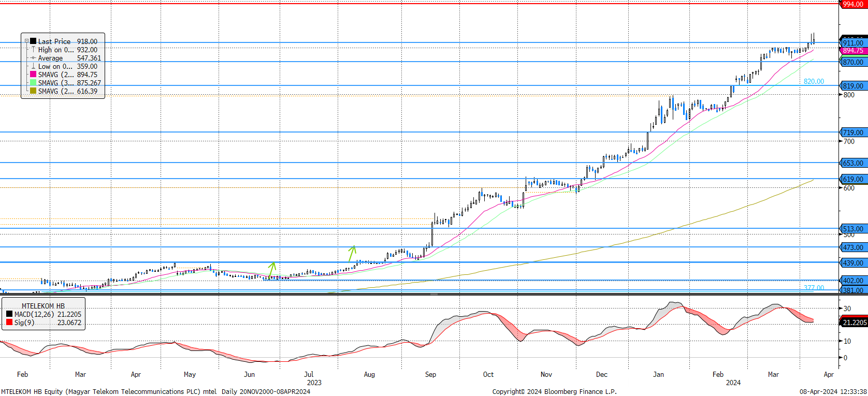The image size is (868, 396).
Task: Click the 359.00 low value in legend
Action: pos(87,66)
